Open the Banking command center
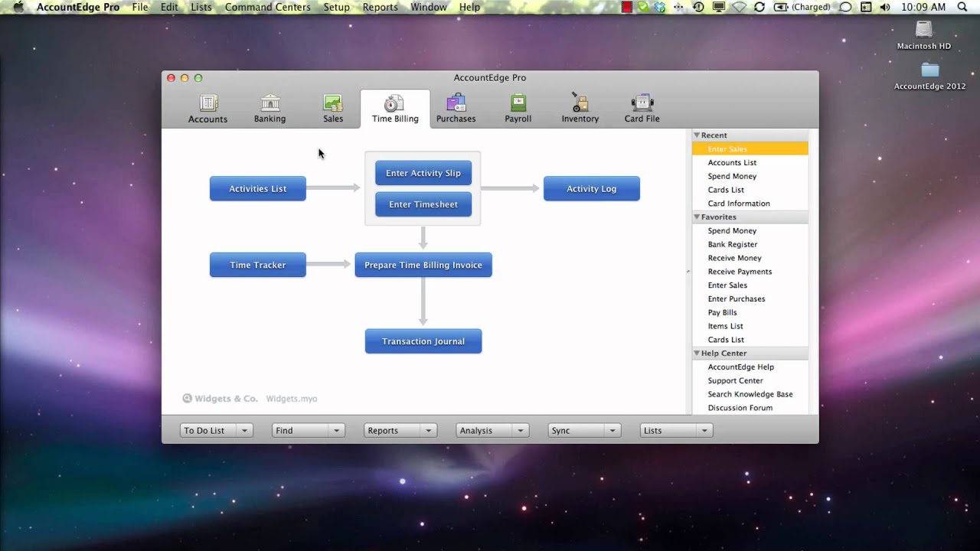 pyautogui.click(x=269, y=109)
